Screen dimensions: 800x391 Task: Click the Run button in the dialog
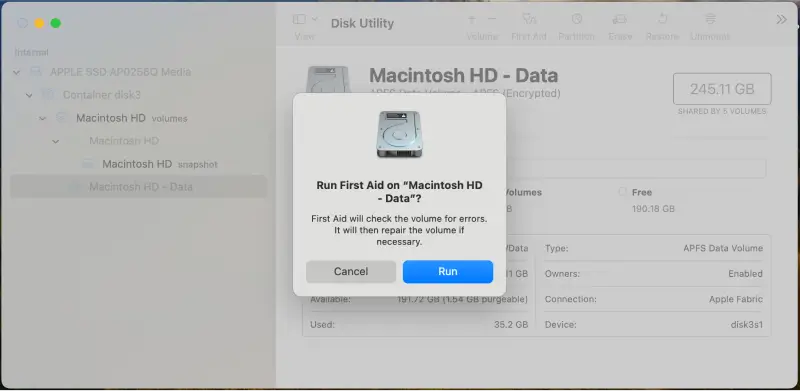[x=447, y=272]
